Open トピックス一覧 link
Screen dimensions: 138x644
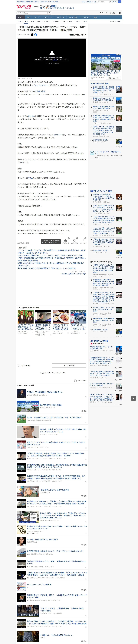115,21
